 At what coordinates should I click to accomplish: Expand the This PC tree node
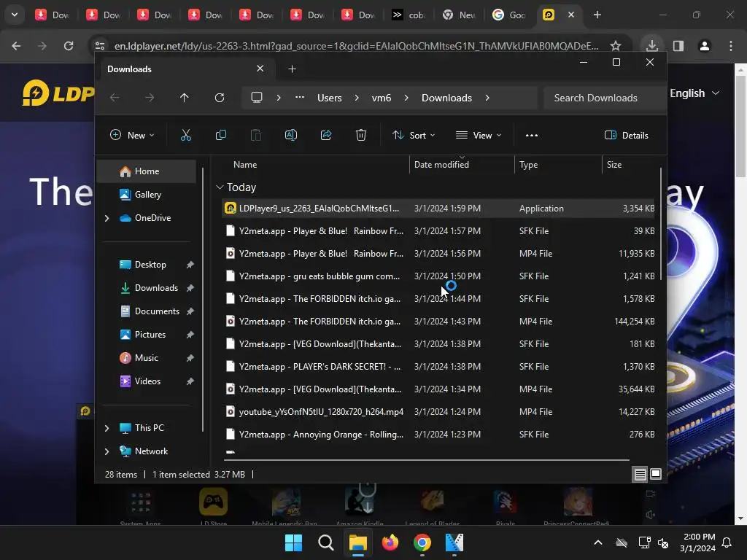[107, 428]
